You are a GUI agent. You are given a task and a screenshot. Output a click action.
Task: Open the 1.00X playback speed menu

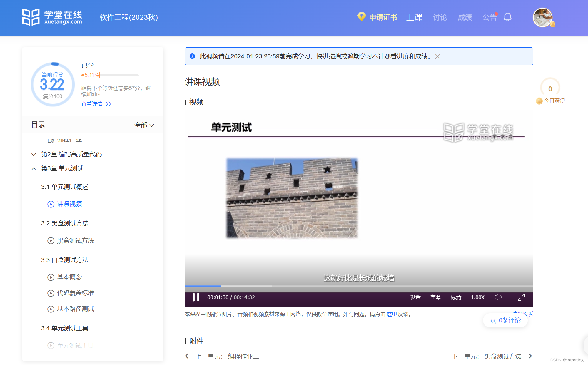click(x=477, y=297)
